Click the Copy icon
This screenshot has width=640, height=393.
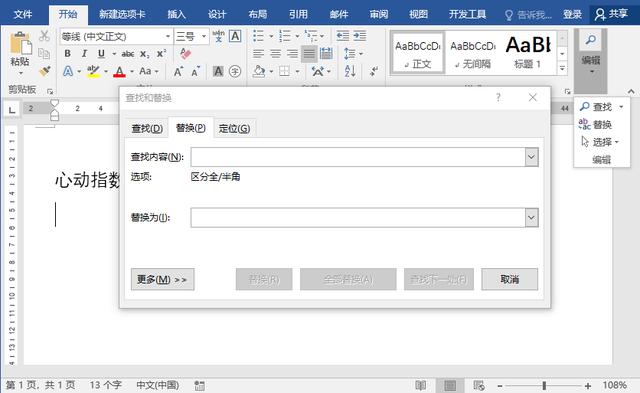pyautogui.click(x=44, y=53)
